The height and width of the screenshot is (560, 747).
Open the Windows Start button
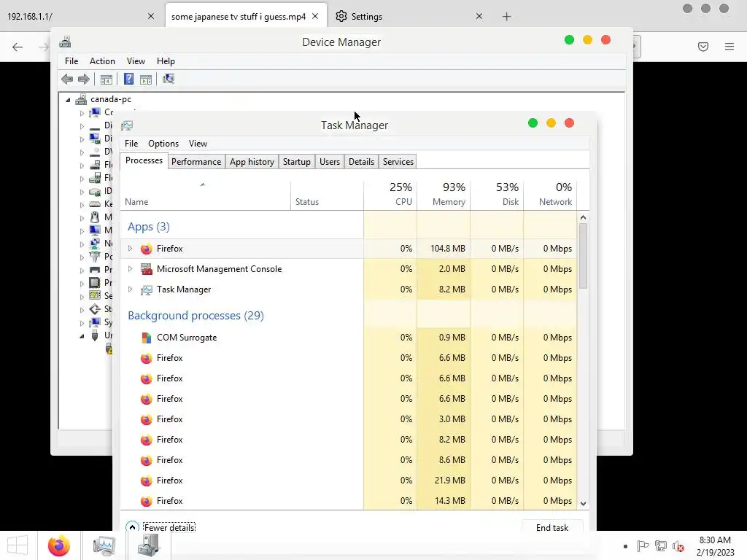(18, 545)
